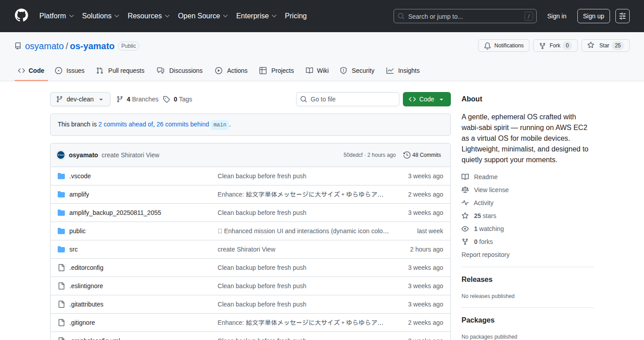
Task: Open the os-yamato repository link
Action: point(92,46)
